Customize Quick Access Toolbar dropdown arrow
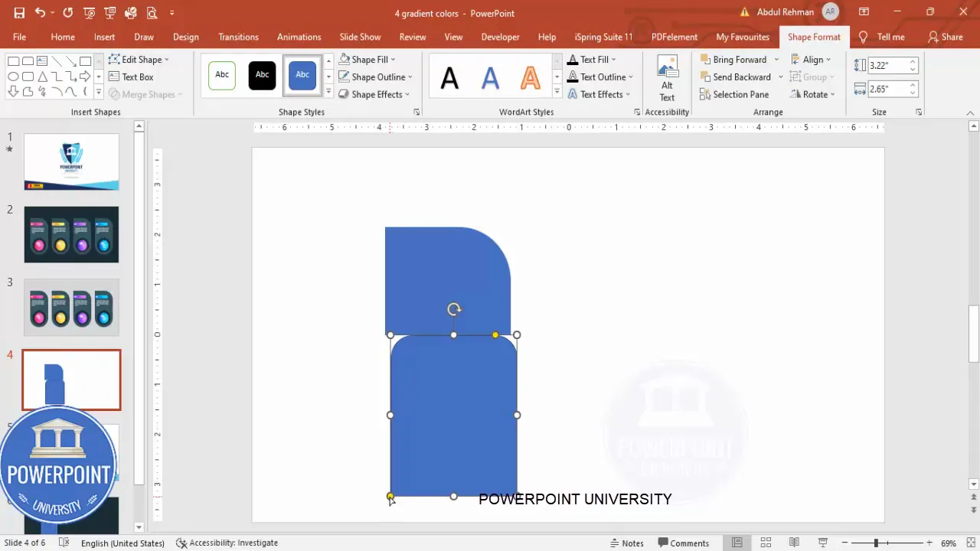 pos(171,13)
